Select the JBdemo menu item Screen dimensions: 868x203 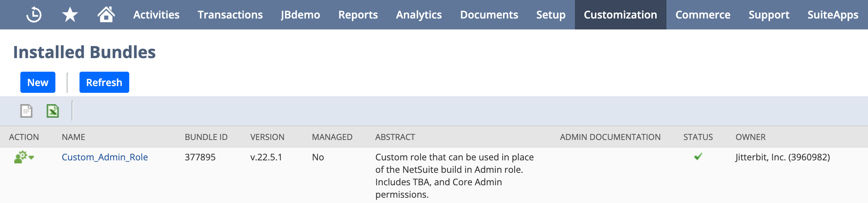300,15
